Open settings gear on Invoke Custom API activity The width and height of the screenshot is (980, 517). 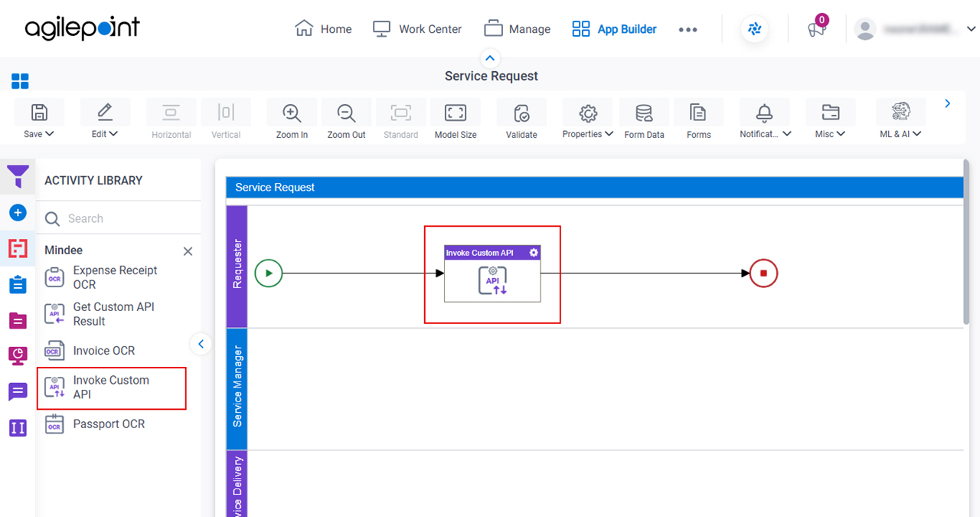pyautogui.click(x=534, y=253)
